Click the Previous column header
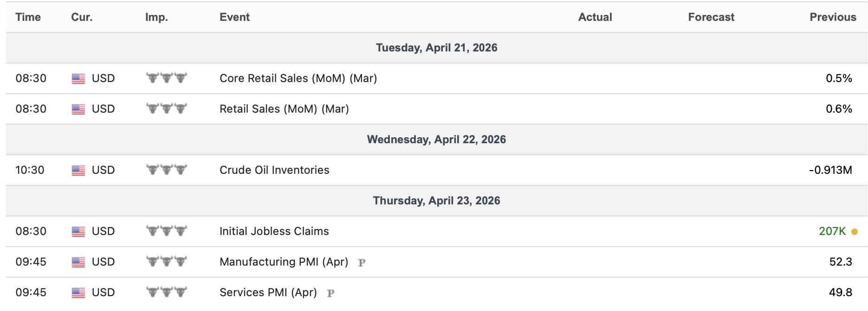 [x=833, y=17]
